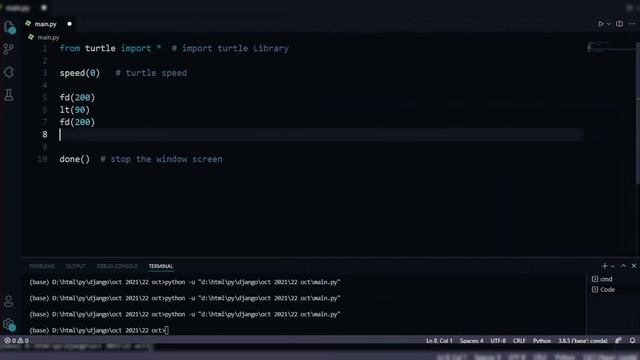The height and width of the screenshot is (360, 640).
Task: Open the Source Control view
Action: (9, 49)
